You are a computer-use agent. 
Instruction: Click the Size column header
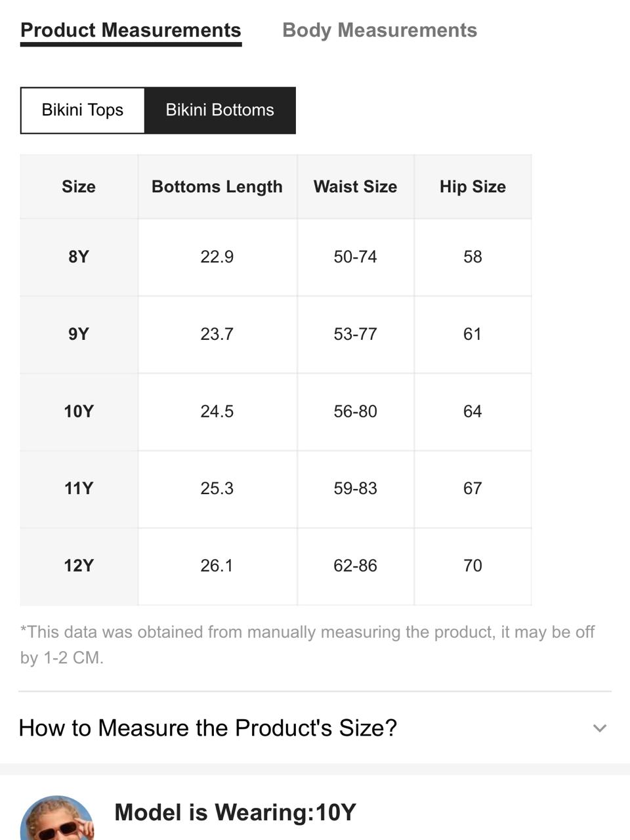point(79,186)
